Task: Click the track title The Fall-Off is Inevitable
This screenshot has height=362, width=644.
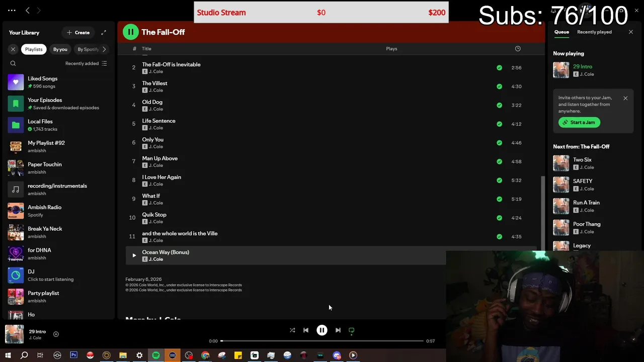Action: tap(171, 64)
